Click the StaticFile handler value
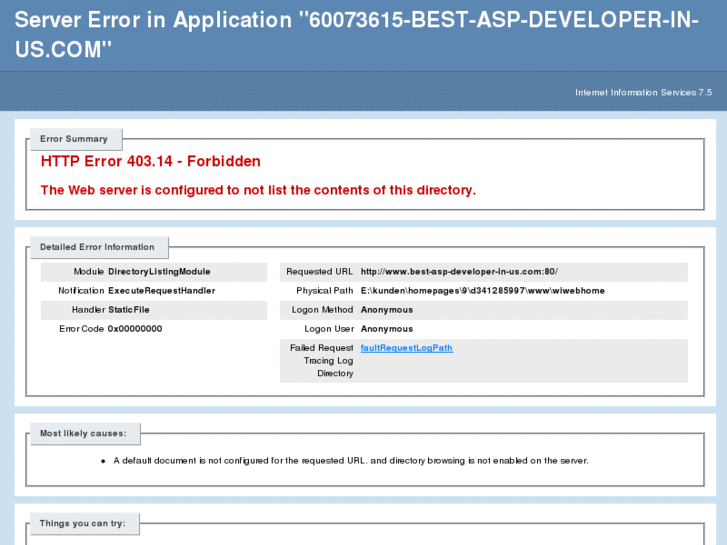This screenshot has width=727, height=545. tap(129, 310)
